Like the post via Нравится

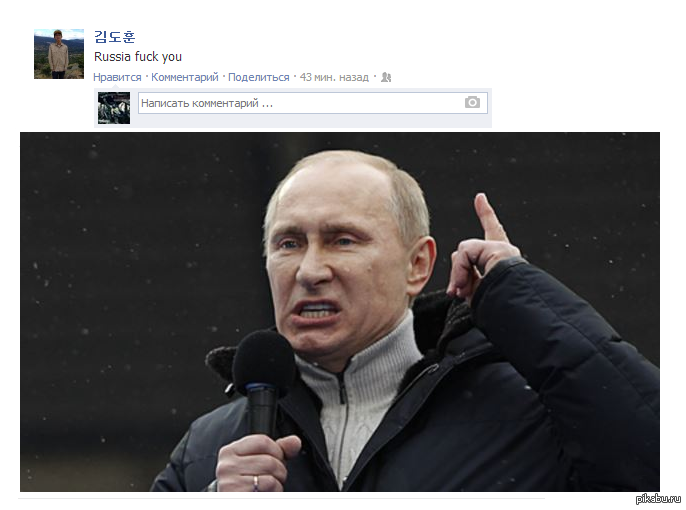click(x=117, y=77)
